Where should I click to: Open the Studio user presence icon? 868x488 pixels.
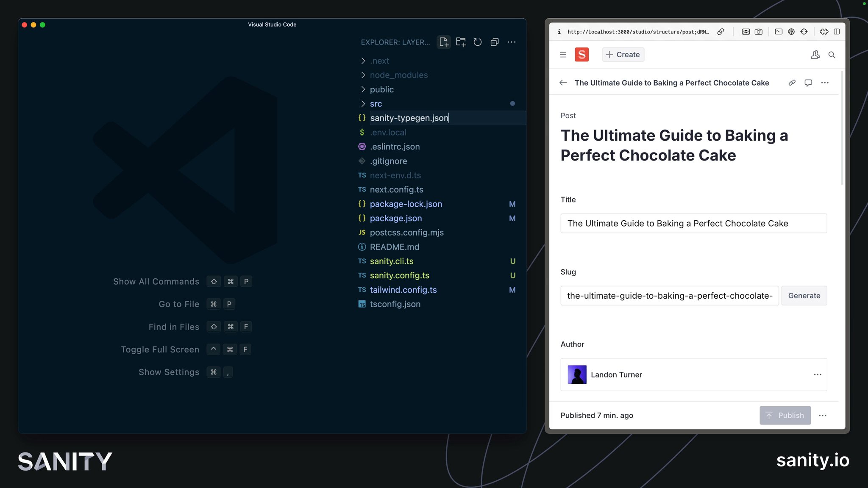click(x=815, y=55)
